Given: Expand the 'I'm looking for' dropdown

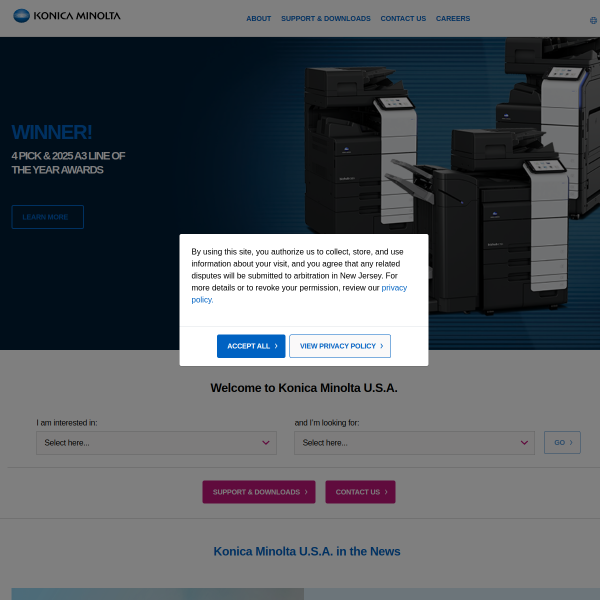Looking at the screenshot, I should click(x=414, y=443).
